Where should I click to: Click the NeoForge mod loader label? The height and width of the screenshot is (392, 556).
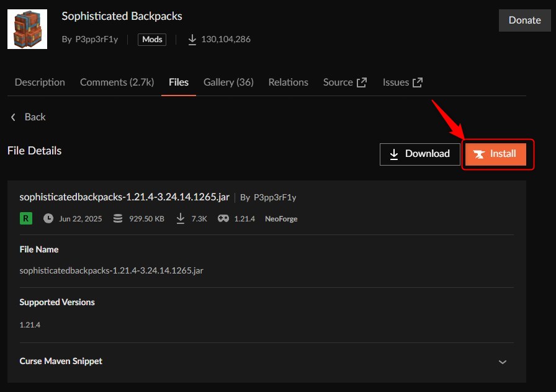(281, 219)
